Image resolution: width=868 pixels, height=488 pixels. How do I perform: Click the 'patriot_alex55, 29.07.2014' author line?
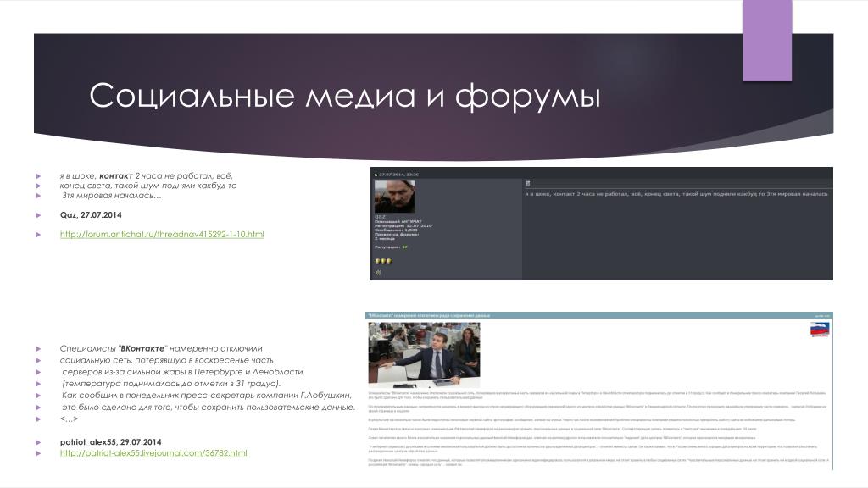[x=111, y=442]
